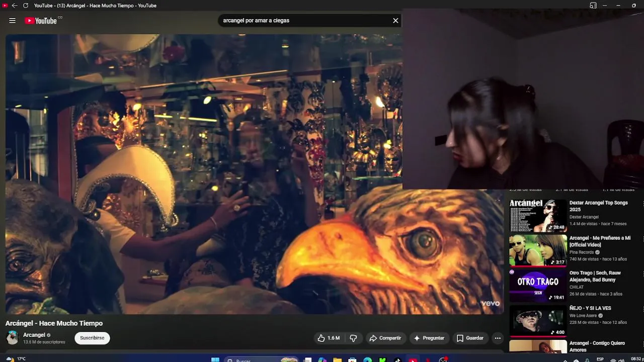
Task: Dislike the video with thumbs down
Action: coord(353,338)
